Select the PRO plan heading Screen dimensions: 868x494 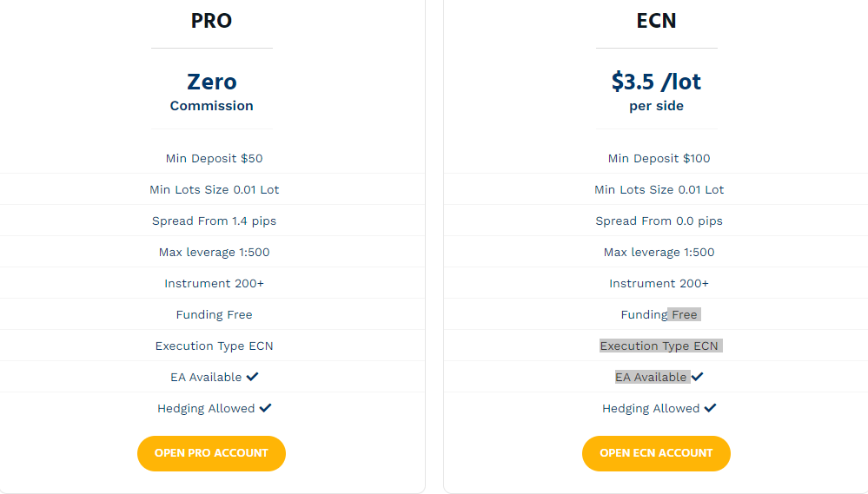click(211, 21)
